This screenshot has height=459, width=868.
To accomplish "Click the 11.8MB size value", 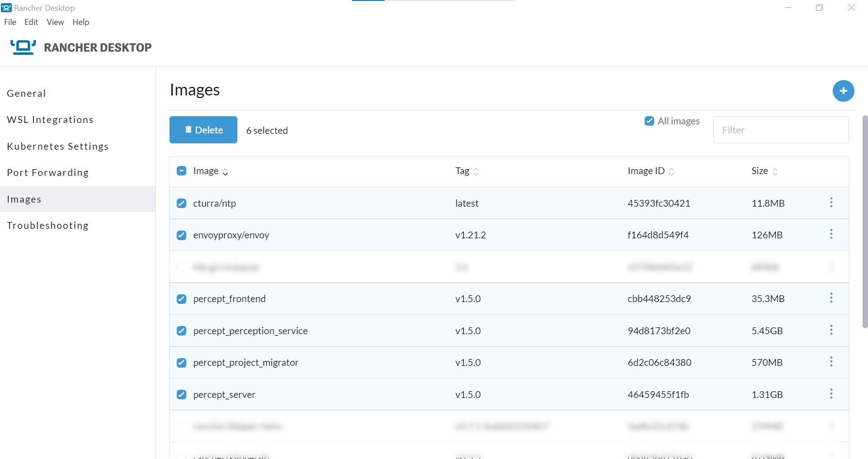I will coord(768,203).
